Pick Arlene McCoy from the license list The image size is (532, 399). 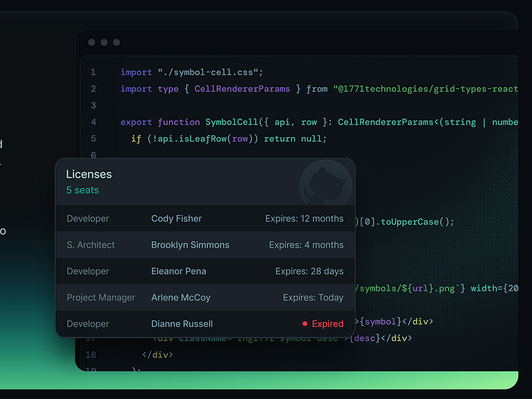coord(180,298)
